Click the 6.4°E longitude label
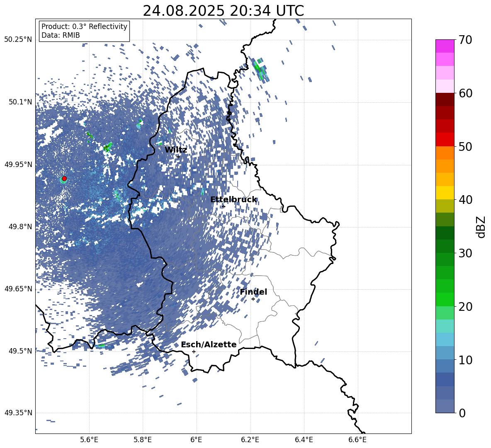The image size is (491, 448). point(304,440)
